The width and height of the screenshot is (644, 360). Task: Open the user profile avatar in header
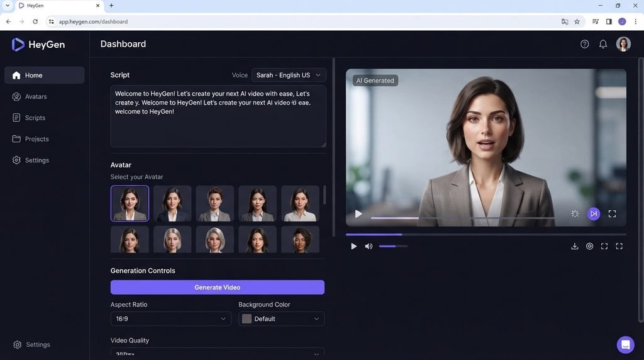[x=623, y=44]
